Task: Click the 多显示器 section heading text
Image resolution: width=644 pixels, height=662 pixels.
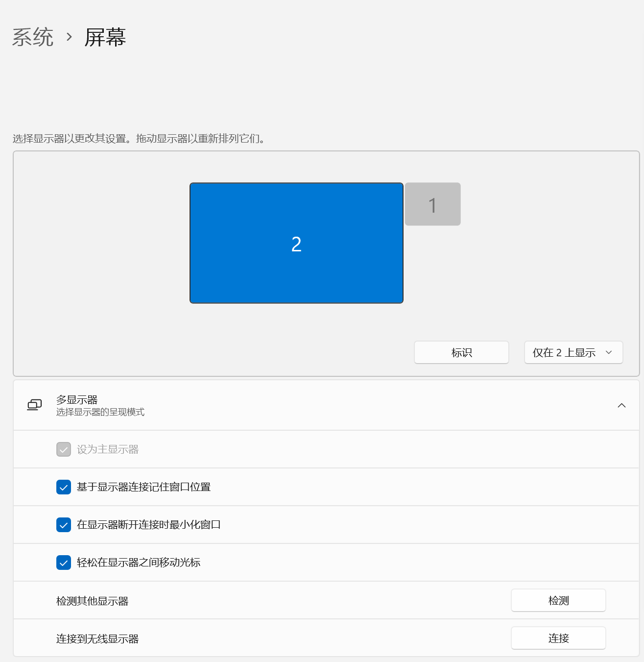Action: [77, 400]
